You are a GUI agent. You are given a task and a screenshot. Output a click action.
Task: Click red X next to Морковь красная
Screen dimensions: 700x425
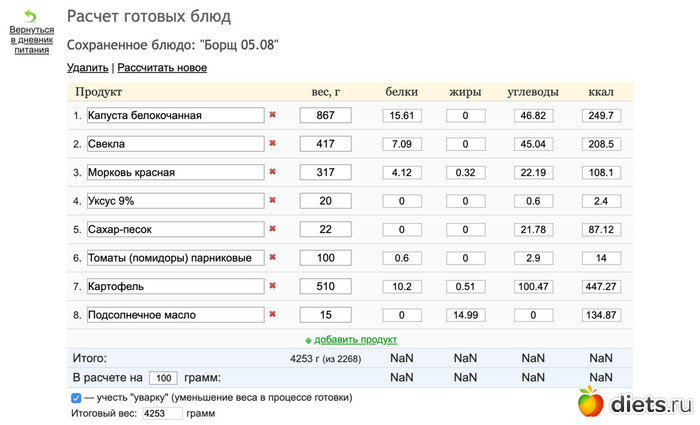pyautogui.click(x=272, y=172)
